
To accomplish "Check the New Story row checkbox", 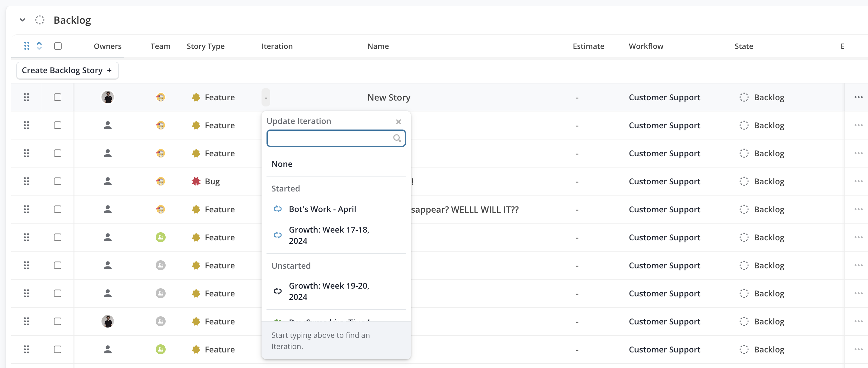I will 58,97.
